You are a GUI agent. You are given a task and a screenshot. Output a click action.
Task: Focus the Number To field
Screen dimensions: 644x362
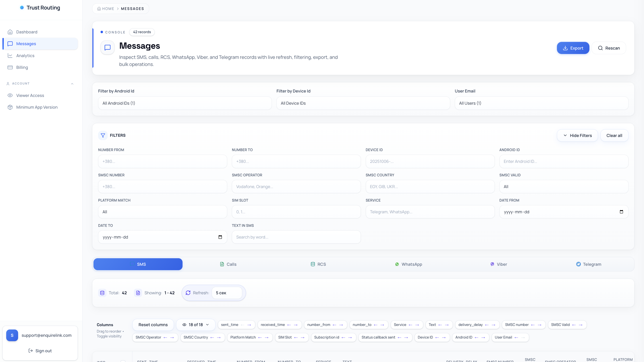[x=296, y=162]
